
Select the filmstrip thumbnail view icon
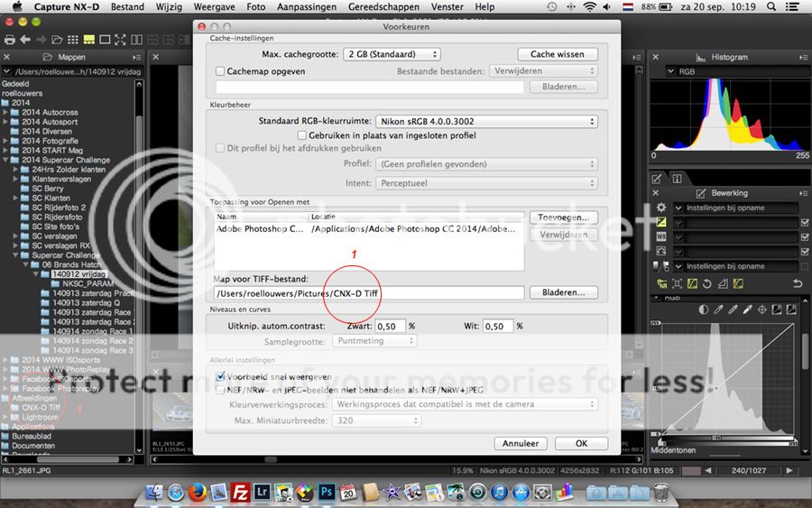tap(89, 40)
